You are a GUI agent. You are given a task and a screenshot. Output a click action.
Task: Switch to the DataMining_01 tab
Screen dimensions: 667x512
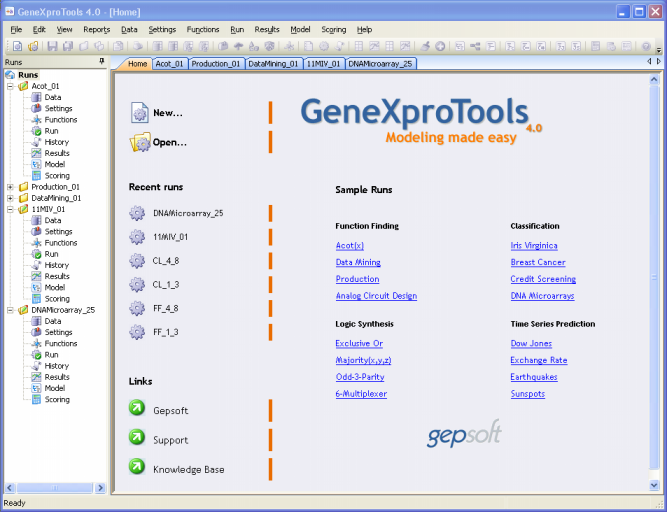[x=274, y=64]
